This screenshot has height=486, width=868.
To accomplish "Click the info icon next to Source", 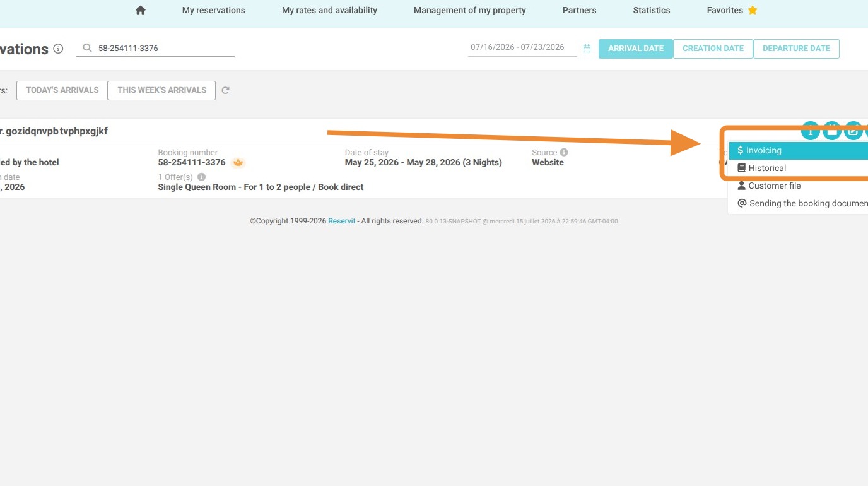I will [564, 152].
